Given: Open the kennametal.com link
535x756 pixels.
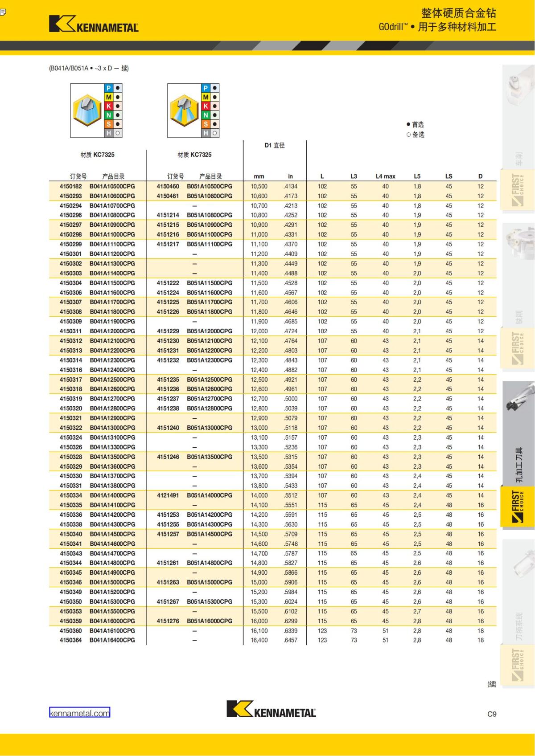Looking at the screenshot, I should (x=79, y=713).
